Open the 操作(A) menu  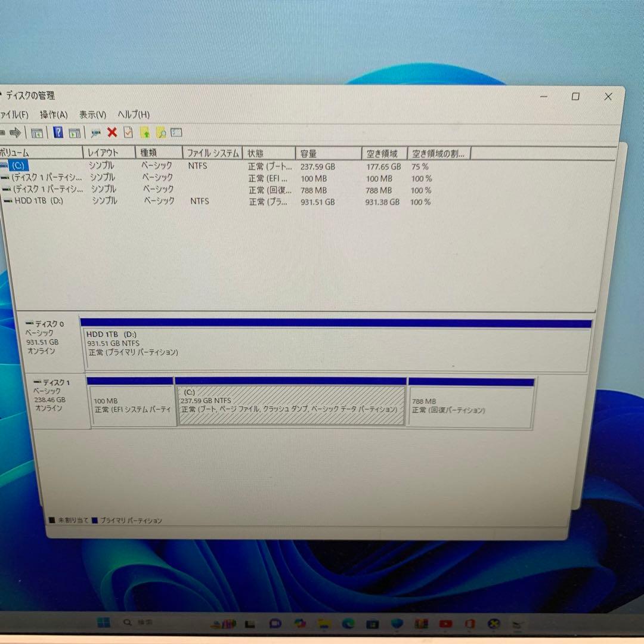[x=54, y=114]
